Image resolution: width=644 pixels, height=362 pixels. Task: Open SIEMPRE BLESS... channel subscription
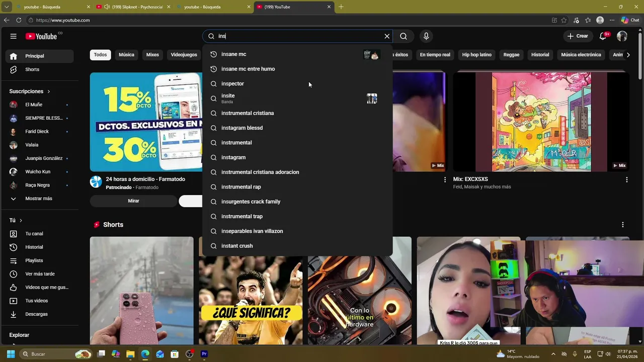tap(40, 118)
